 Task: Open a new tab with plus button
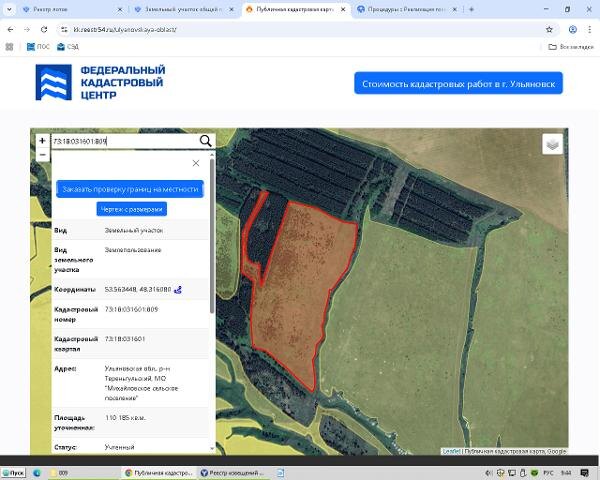click(x=471, y=9)
